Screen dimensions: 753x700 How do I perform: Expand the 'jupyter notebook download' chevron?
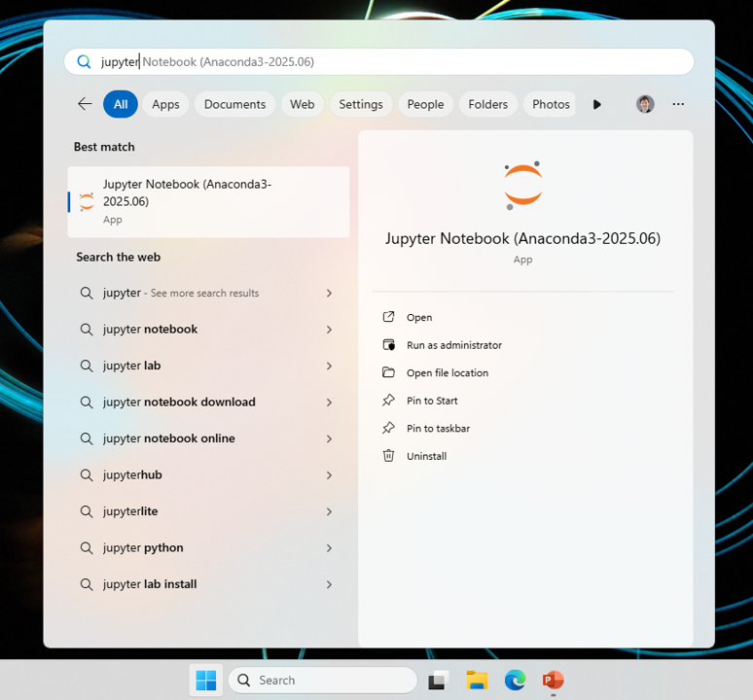point(330,402)
